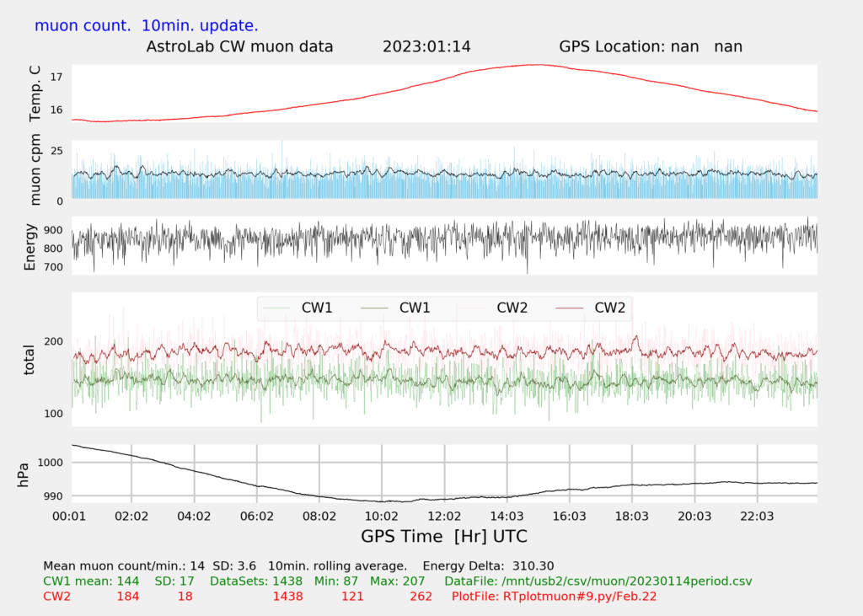Click the "1000" hPa tick label
This screenshot has height=616, width=863.
pyautogui.click(x=50, y=463)
